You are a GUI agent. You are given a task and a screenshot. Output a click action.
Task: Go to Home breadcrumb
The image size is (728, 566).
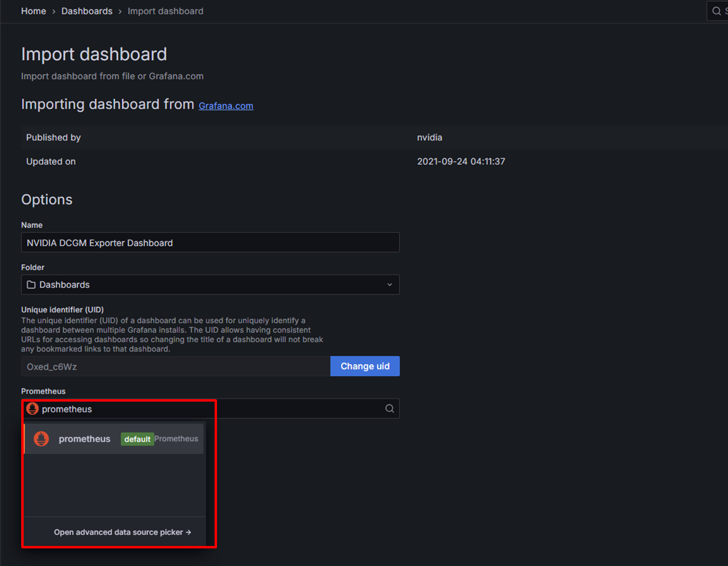33,12
